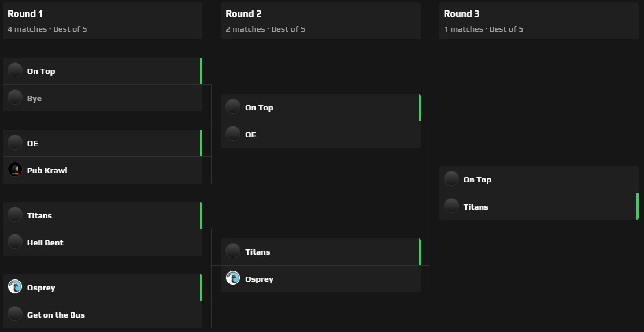The image size is (644, 332).
Task: Click On Top avatar in Round 1
Action: [x=15, y=71]
